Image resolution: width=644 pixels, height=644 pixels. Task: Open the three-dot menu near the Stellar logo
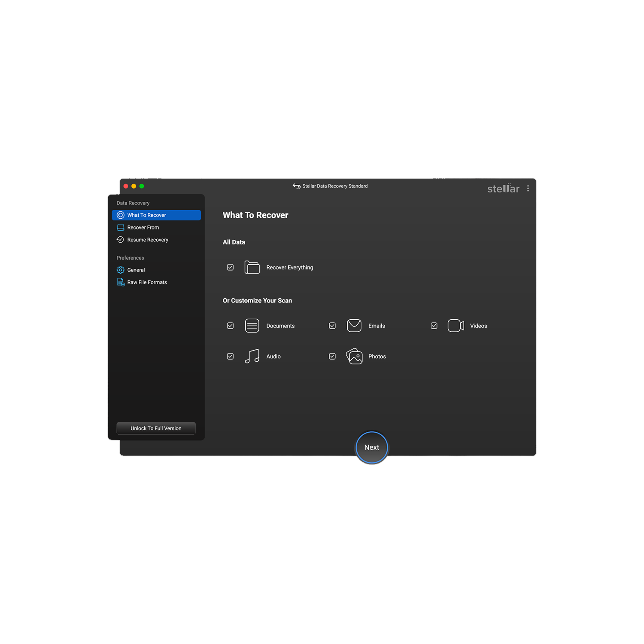coord(528,188)
